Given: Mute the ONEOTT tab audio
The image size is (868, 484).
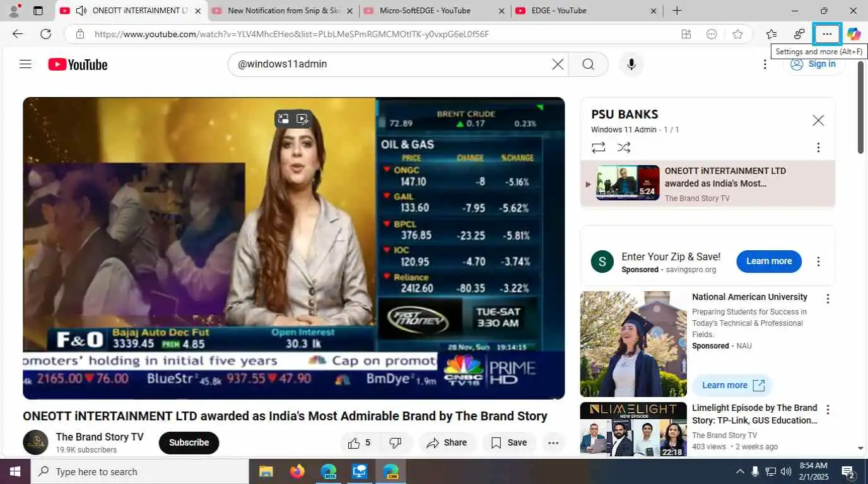Looking at the screenshot, I should [81, 11].
